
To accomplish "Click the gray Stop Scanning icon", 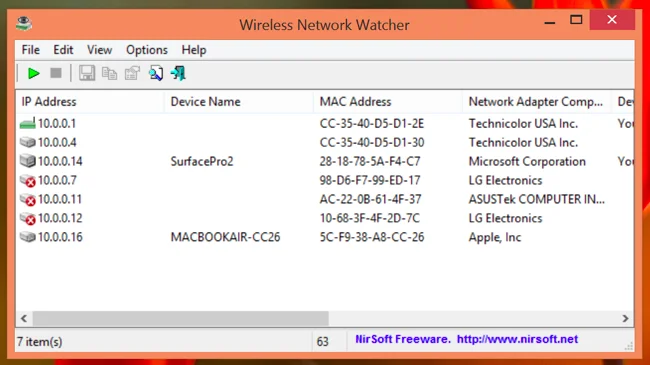I will (x=56, y=73).
